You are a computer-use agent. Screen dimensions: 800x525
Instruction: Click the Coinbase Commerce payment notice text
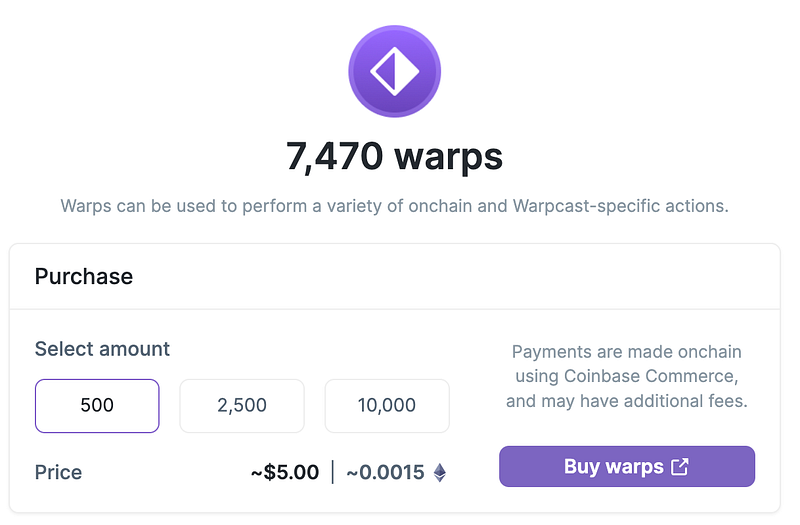click(x=627, y=376)
